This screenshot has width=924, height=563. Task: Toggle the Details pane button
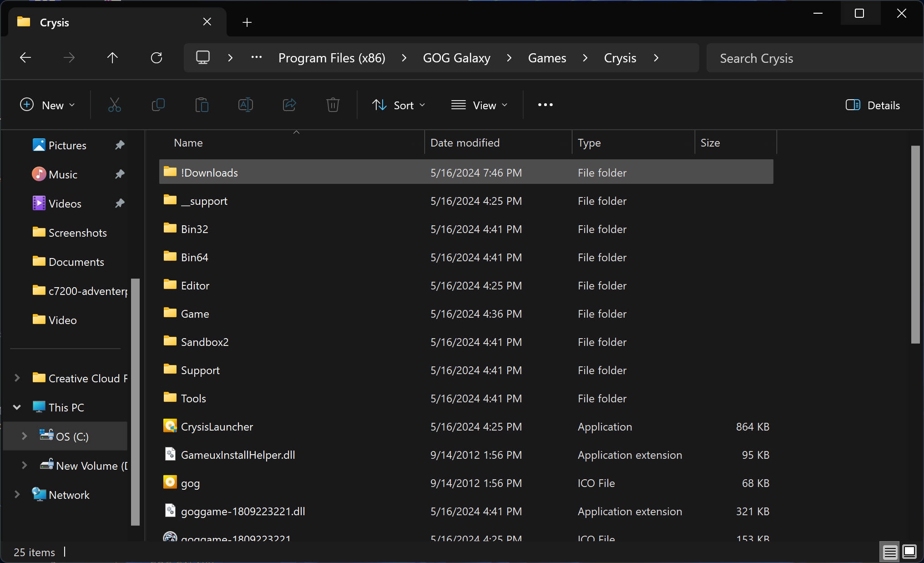873,105
